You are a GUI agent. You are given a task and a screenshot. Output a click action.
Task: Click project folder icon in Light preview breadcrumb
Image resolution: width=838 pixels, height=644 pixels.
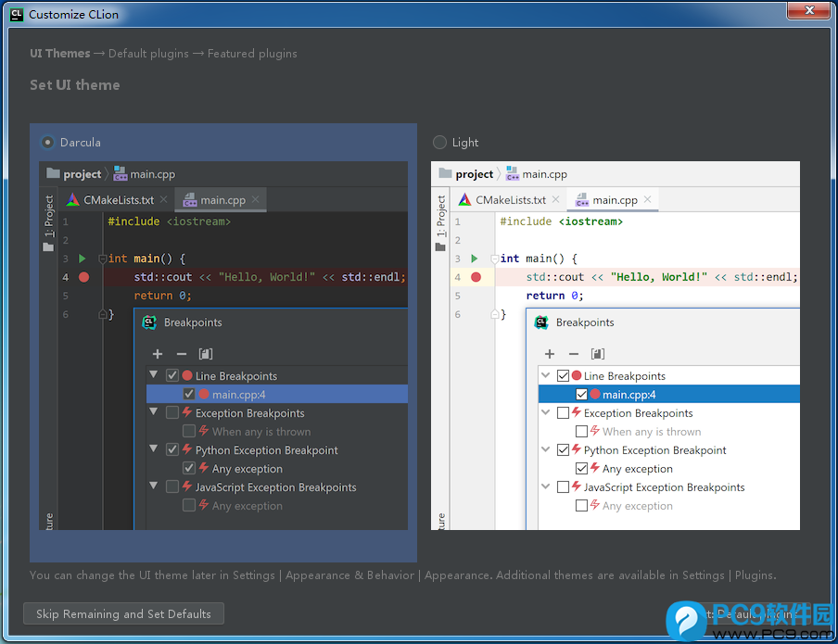tap(445, 173)
